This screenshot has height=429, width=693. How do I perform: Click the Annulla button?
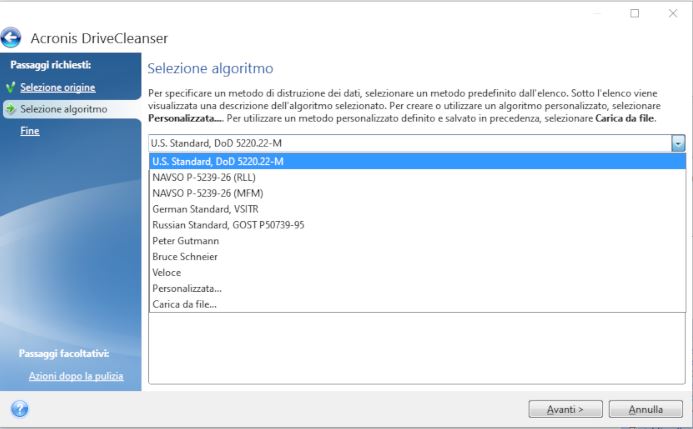pos(645,409)
